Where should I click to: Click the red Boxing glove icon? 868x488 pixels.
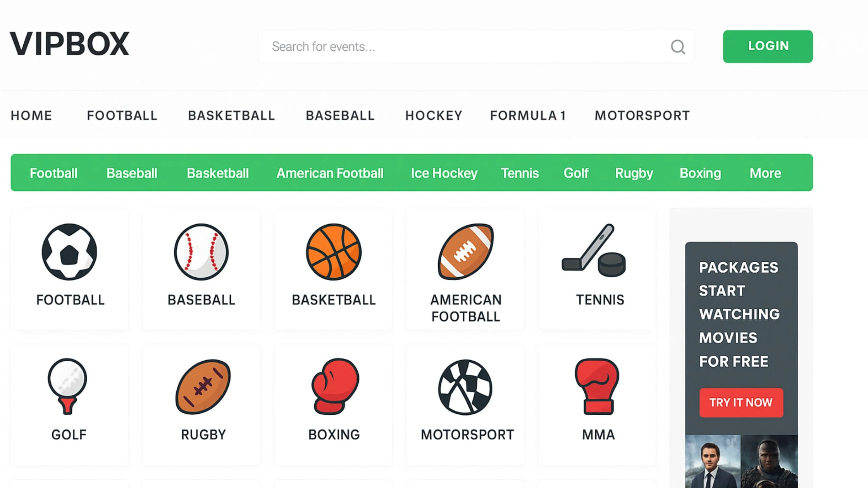pyautogui.click(x=335, y=386)
